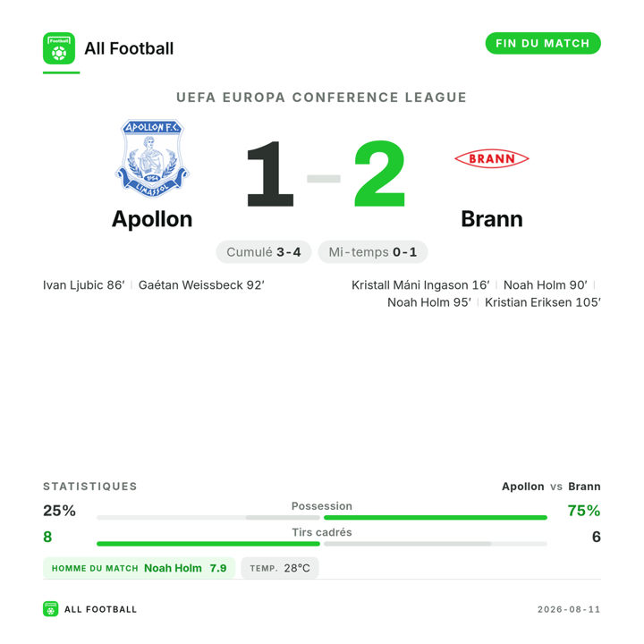Open the Mi-temps 0-1 halftime pill
This screenshot has width=644, height=644.
coord(373,251)
